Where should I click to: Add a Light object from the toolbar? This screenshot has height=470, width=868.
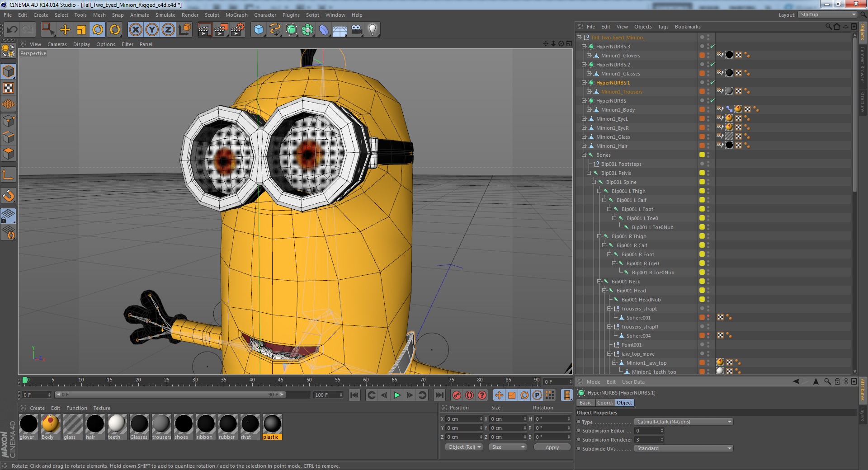pyautogui.click(x=372, y=29)
